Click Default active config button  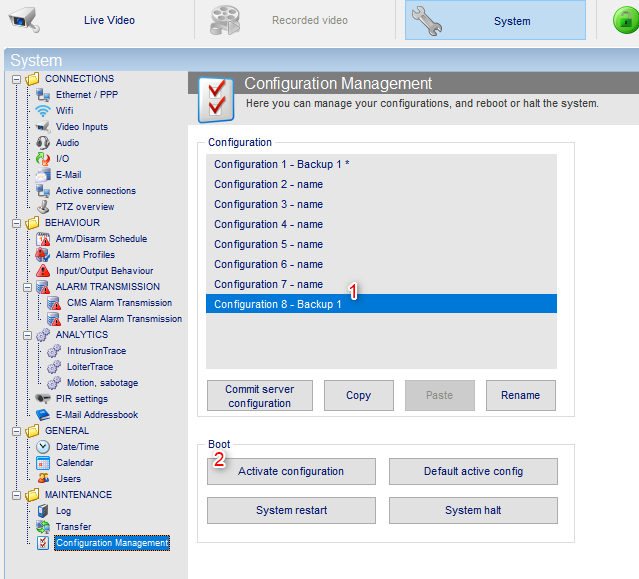point(473,471)
